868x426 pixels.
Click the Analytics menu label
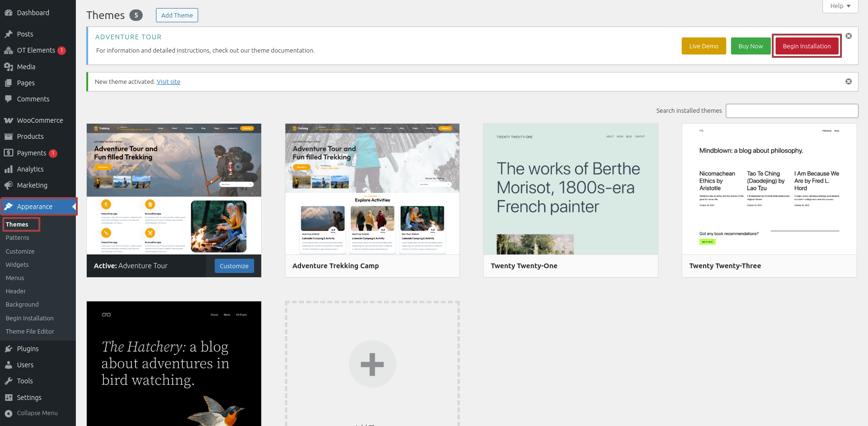30,169
